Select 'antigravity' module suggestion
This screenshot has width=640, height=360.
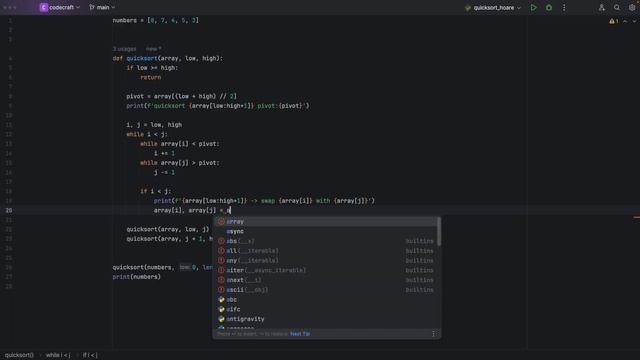pyautogui.click(x=325, y=319)
